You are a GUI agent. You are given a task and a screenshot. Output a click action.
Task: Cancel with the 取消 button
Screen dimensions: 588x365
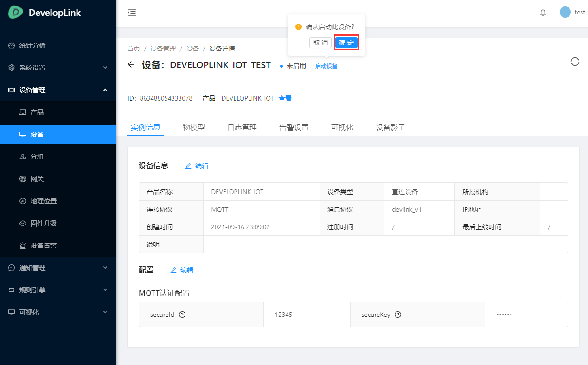[x=320, y=43]
